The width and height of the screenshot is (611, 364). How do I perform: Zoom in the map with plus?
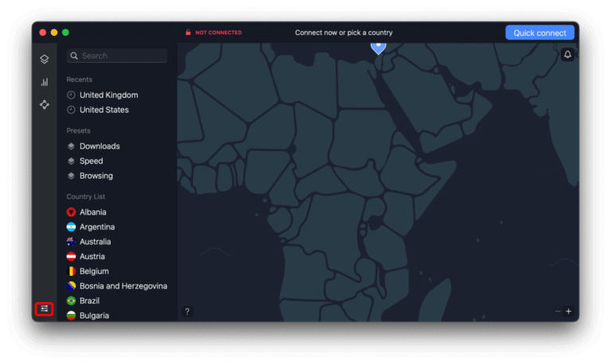coord(568,312)
